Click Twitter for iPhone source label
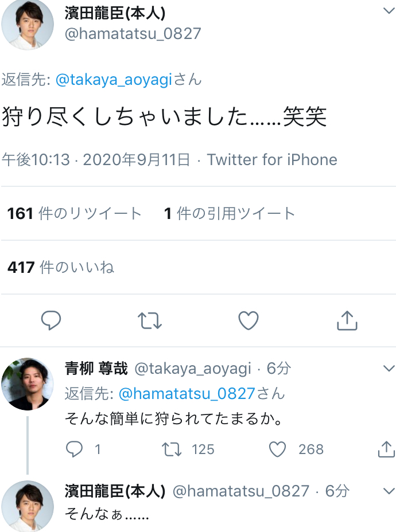396x532 pixels. click(x=272, y=159)
